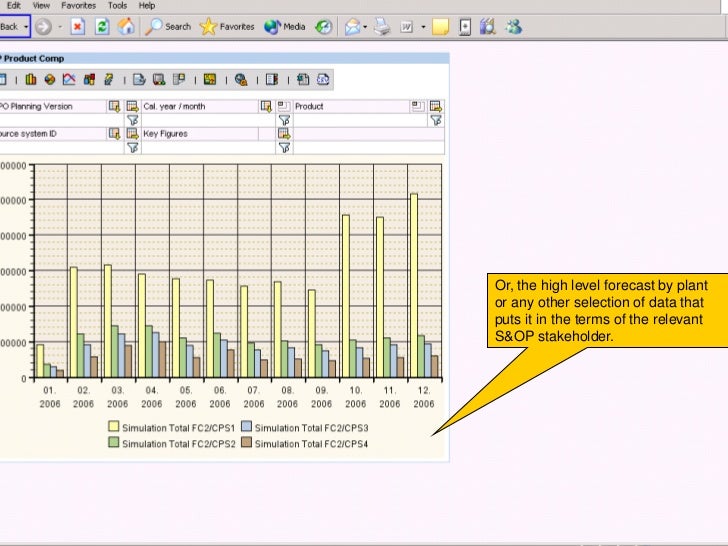
Task: Select the bar chart type icon
Action: coord(31,79)
